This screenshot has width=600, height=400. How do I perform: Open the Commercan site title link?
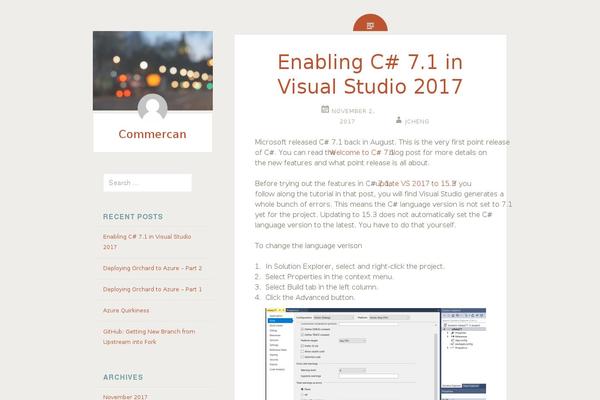click(152, 134)
